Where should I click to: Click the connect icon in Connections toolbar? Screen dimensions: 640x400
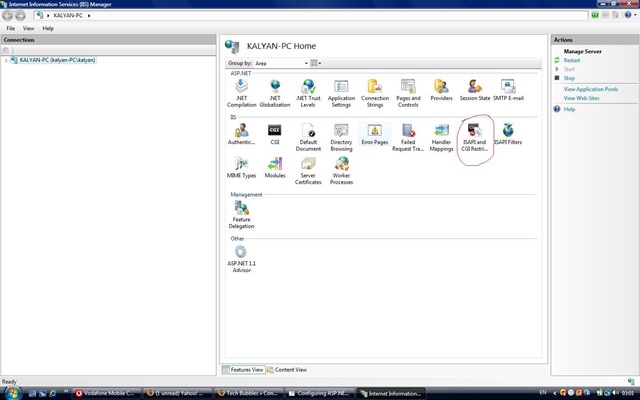pos(5,50)
